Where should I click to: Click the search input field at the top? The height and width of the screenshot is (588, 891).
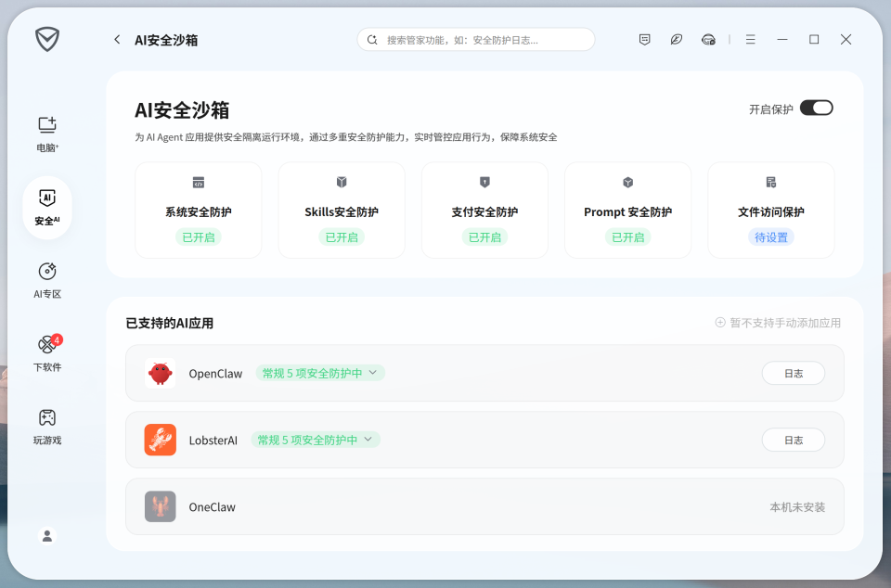475,39
